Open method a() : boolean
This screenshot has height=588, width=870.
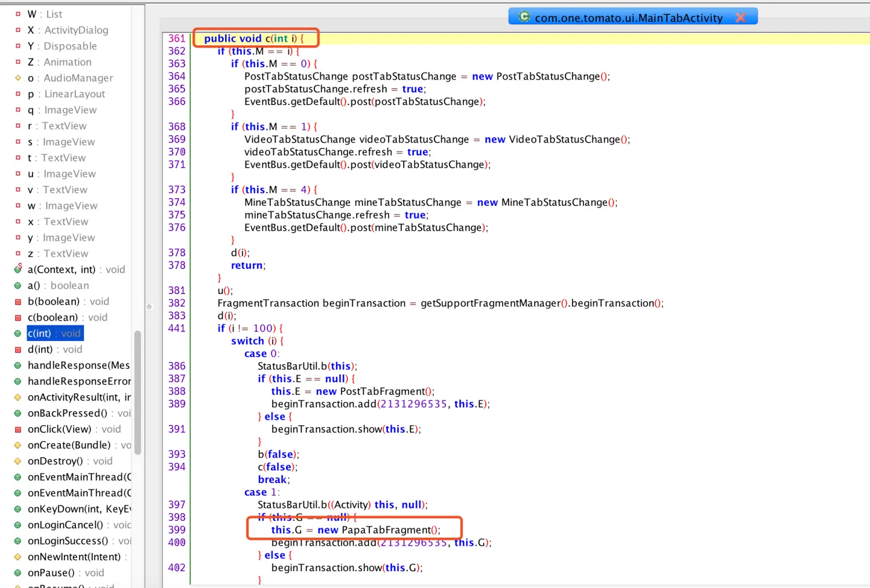coord(58,285)
